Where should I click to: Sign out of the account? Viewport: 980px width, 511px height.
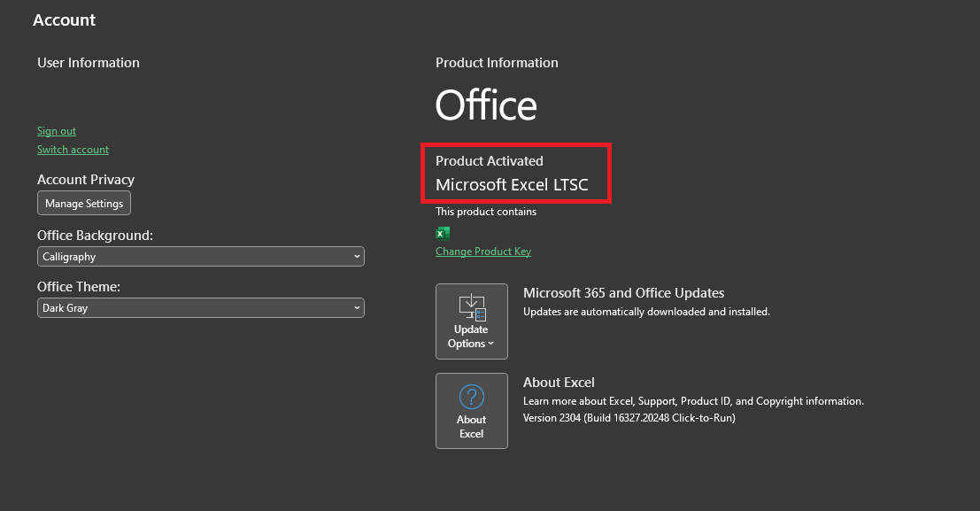click(x=57, y=131)
